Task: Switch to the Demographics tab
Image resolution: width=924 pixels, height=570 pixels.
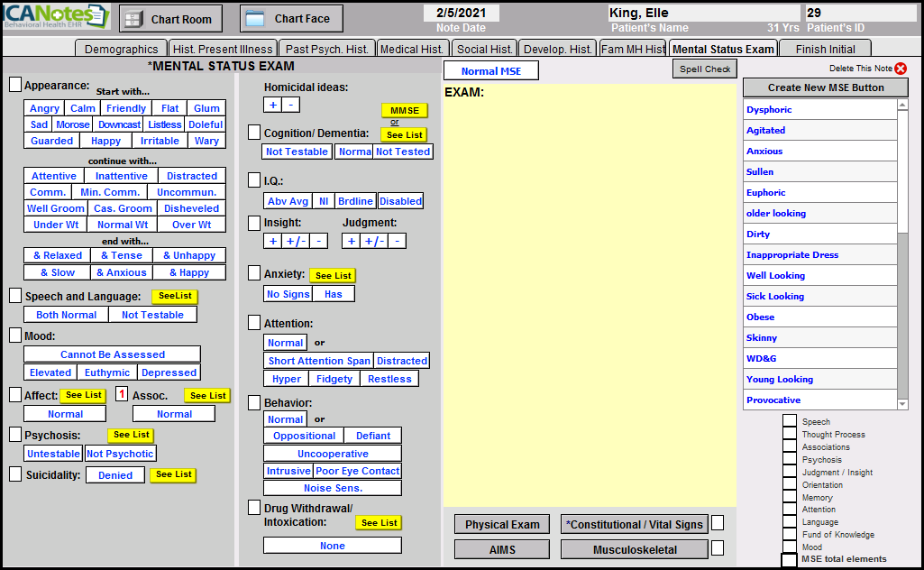Action: 121,49
